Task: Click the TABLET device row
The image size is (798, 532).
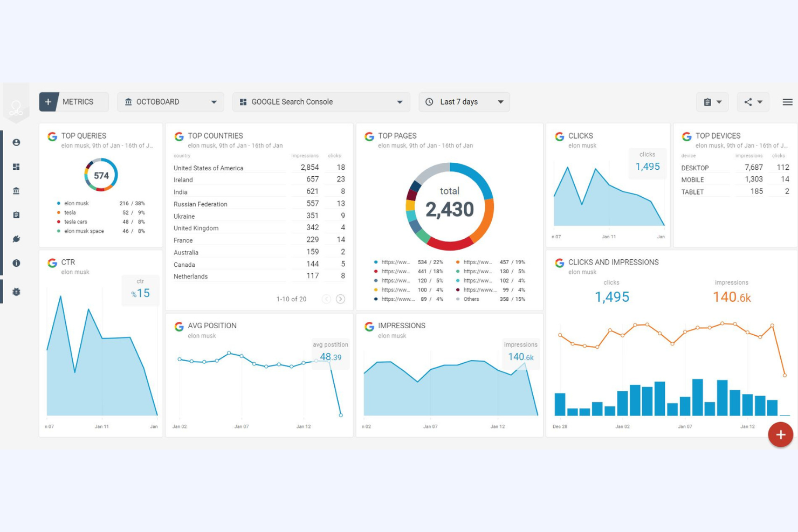Action: coord(735,191)
